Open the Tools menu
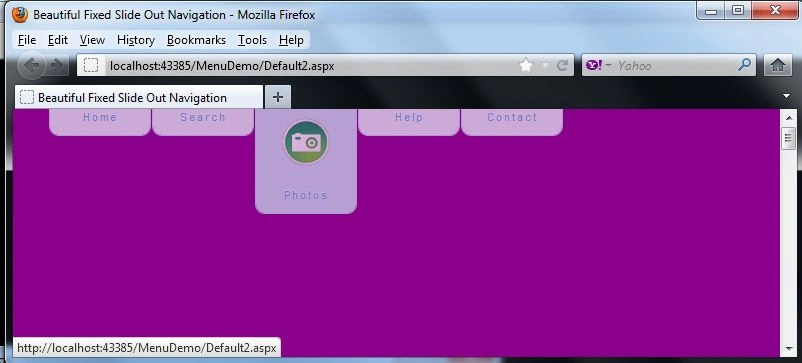The height and width of the screenshot is (363, 802). [x=252, y=40]
